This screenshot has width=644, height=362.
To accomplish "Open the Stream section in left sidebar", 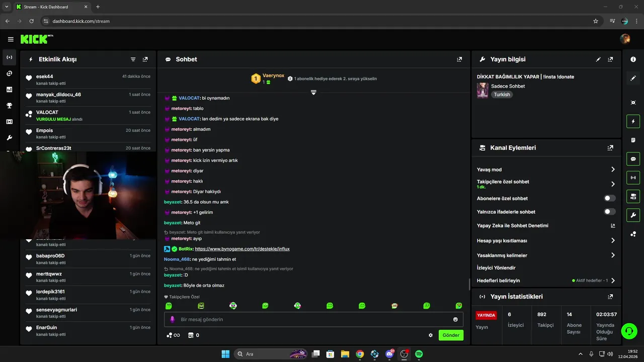I will [9, 57].
